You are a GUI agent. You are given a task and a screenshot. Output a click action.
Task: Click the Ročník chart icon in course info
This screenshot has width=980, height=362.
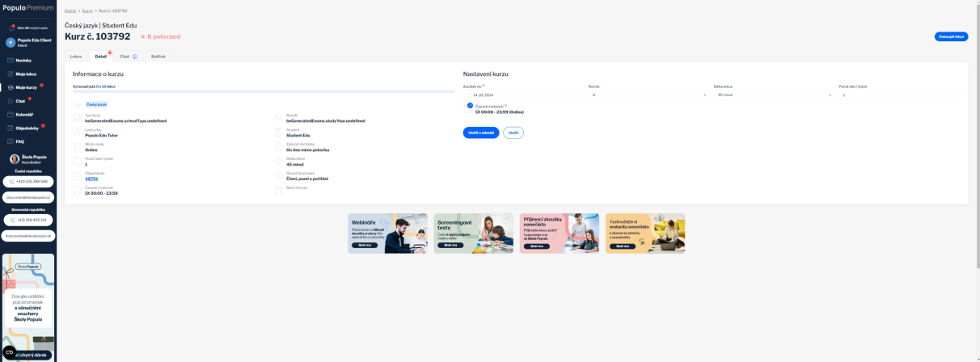click(279, 119)
